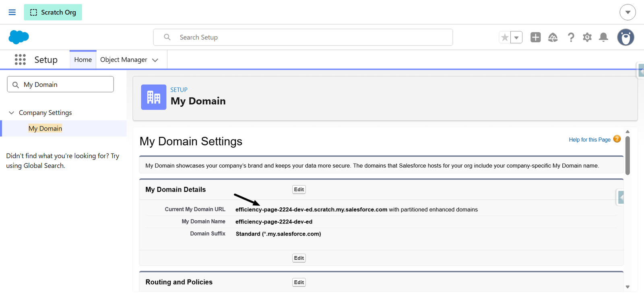Expand the Object Manager tab chevron
The height and width of the screenshot is (298, 644).
pyautogui.click(x=155, y=60)
